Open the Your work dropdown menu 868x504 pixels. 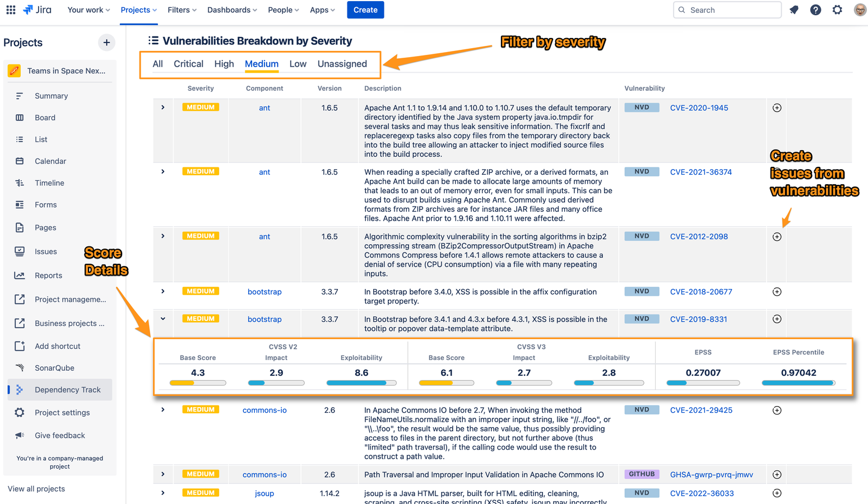[89, 10]
